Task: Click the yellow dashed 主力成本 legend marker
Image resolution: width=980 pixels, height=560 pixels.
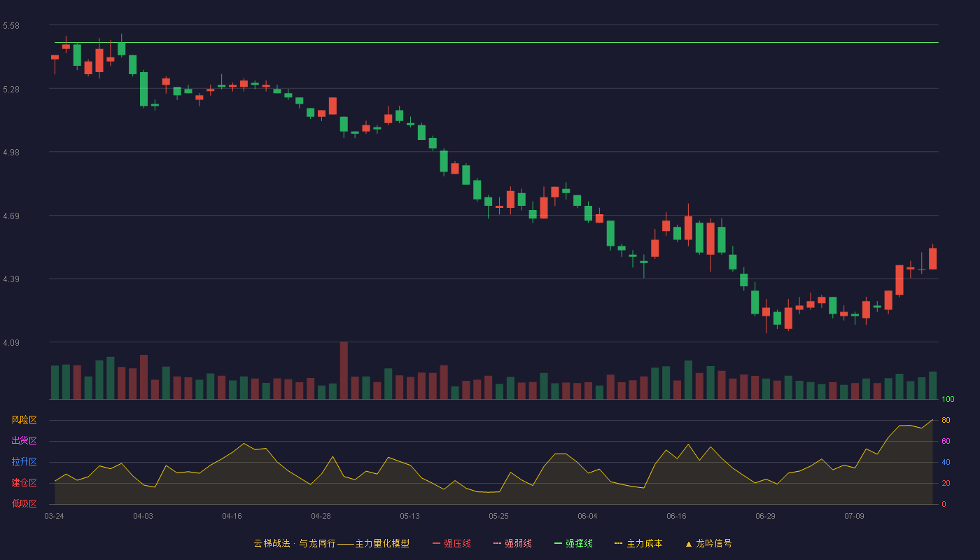Action: click(x=618, y=543)
